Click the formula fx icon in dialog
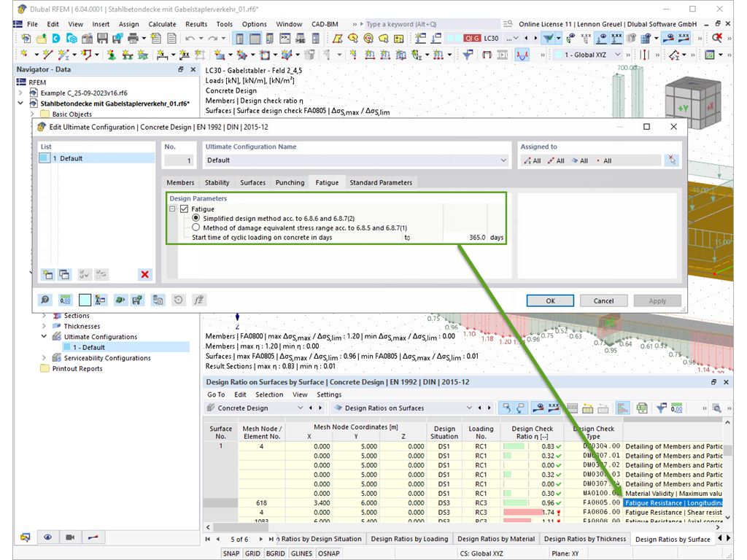The width and height of the screenshot is (747, 560). (x=198, y=300)
